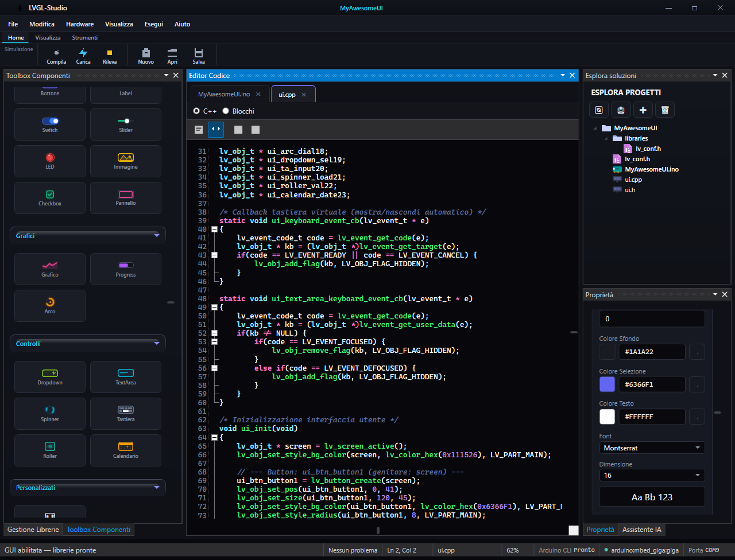Viewport: 735px width, 560px height.
Task: Choose the Progress bar component
Action: (x=126, y=269)
